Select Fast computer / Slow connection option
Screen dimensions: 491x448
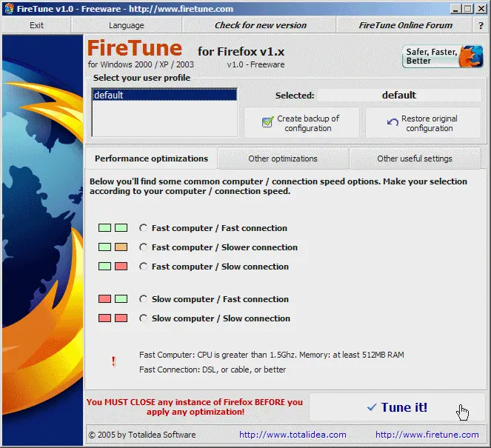click(x=144, y=267)
